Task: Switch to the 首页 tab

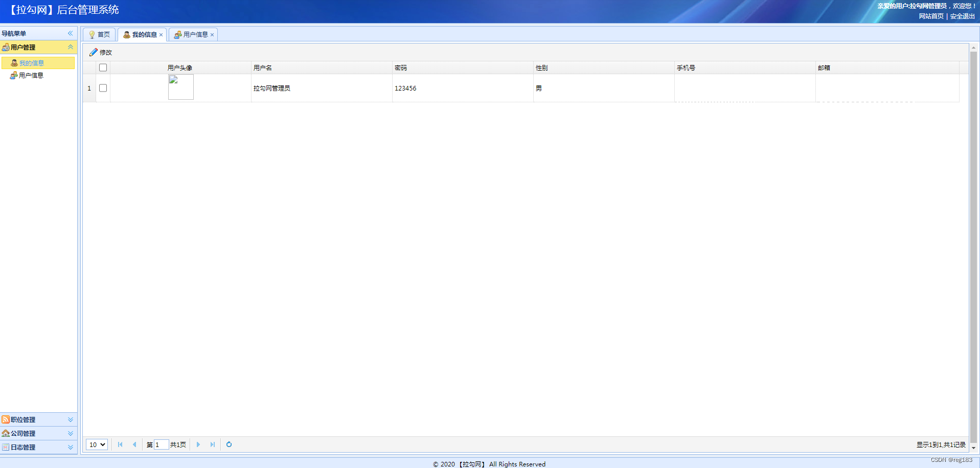Action: point(99,35)
